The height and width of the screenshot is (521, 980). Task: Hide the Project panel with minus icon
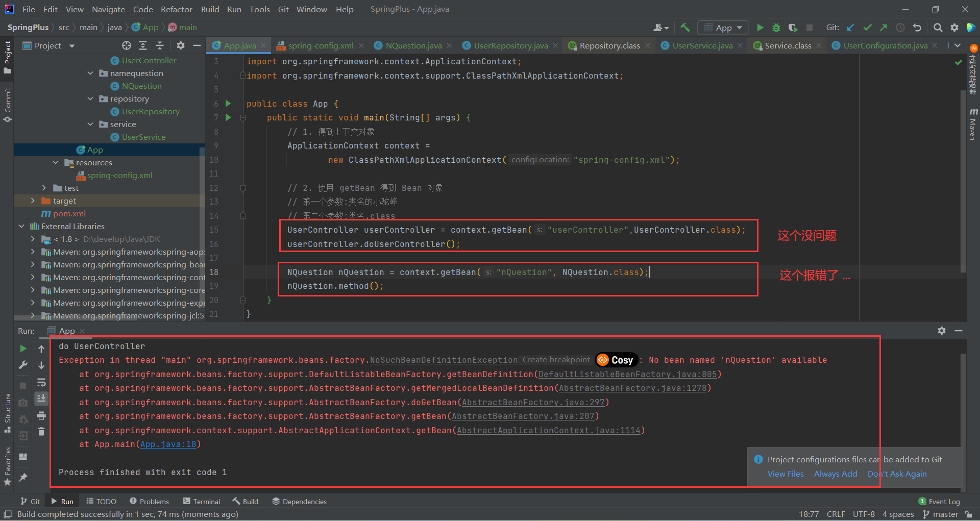pyautogui.click(x=197, y=45)
